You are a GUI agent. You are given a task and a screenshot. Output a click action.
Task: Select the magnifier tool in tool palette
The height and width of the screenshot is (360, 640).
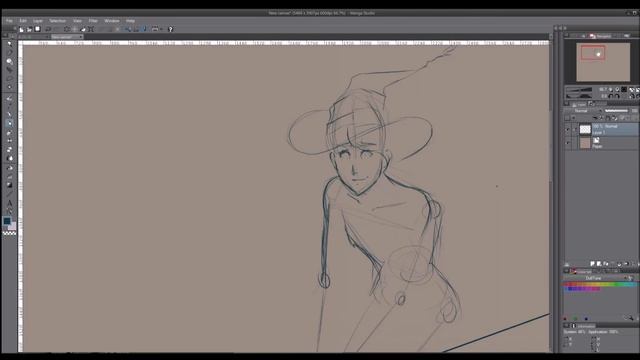coord(9,62)
